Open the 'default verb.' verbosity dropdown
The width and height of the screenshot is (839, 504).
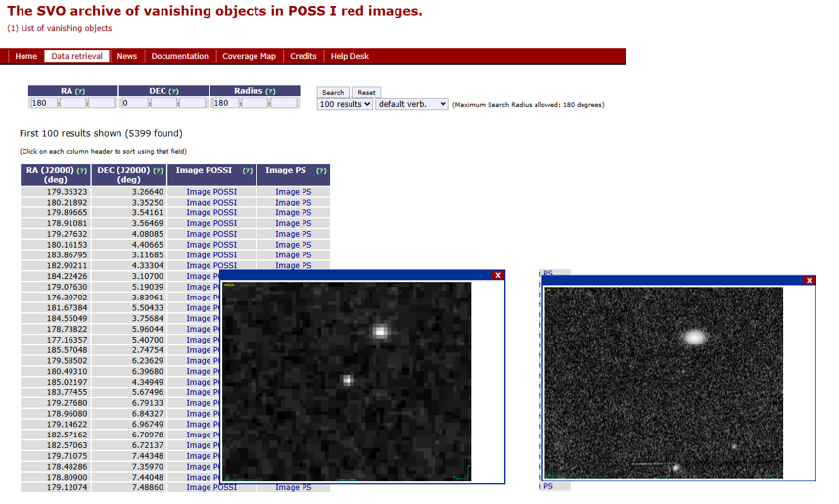(x=411, y=104)
